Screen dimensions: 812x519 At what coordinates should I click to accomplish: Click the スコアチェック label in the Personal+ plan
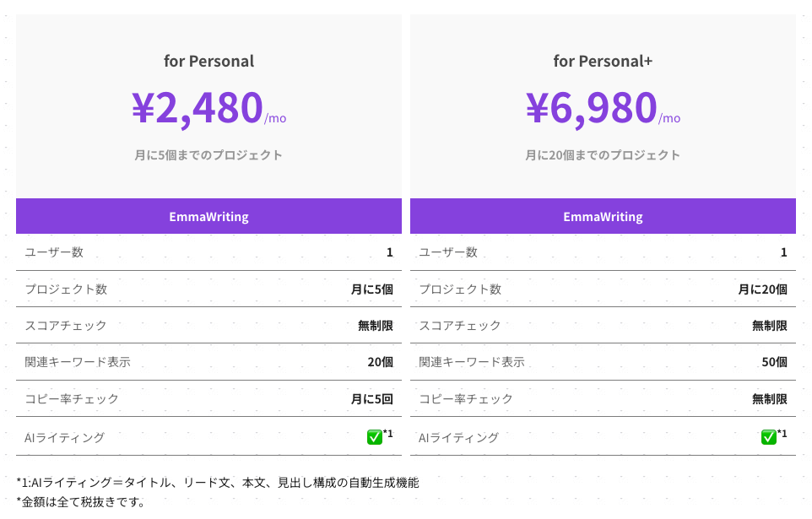coord(460,326)
